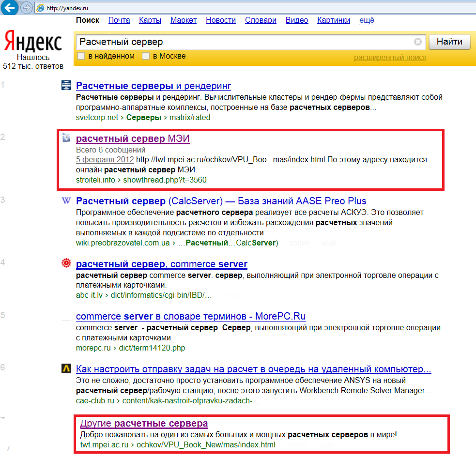Click the cae-club.ru domain link
Viewport: 476px width, 459px height.
pyautogui.click(x=95, y=401)
